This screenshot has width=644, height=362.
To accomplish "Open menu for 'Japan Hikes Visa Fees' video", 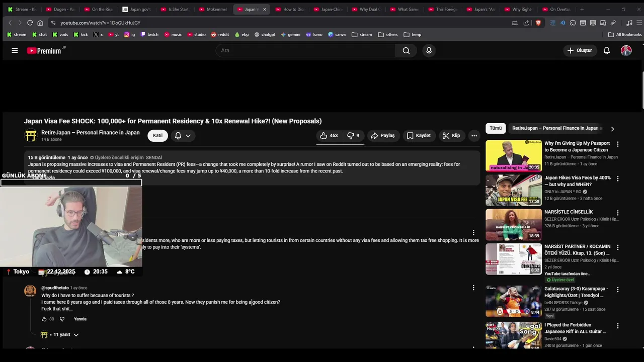I will 618,178.
